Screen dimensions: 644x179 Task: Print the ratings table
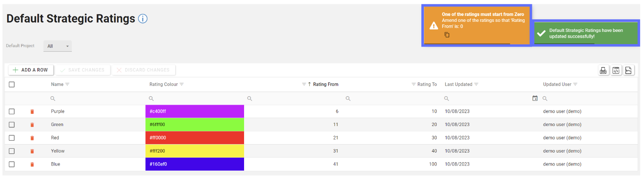click(603, 70)
